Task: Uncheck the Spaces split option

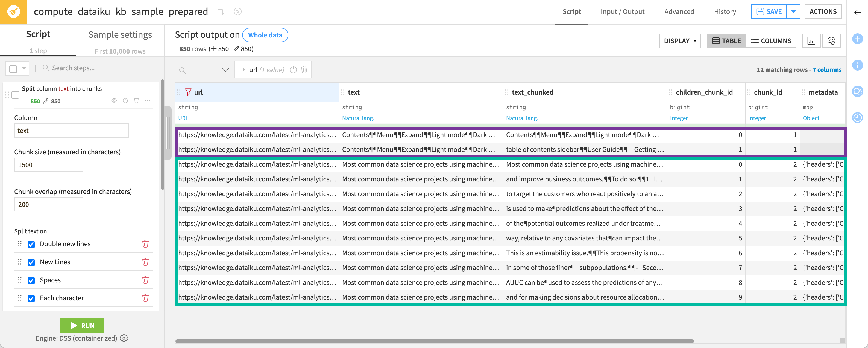Action: [x=31, y=280]
